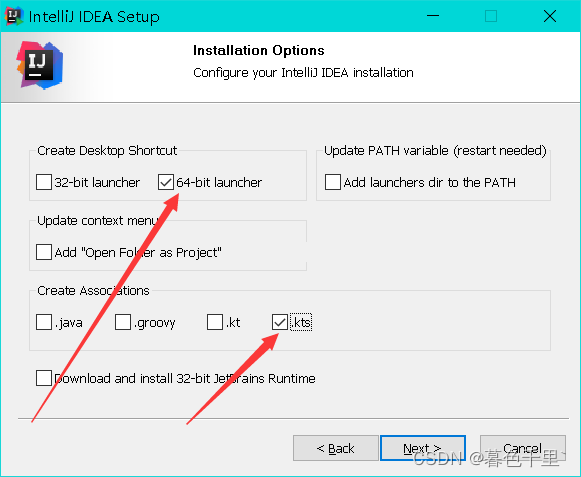Click "Configure your IntelliJ IDEA installation" text
Screen dimensions: 581x477
(303, 73)
